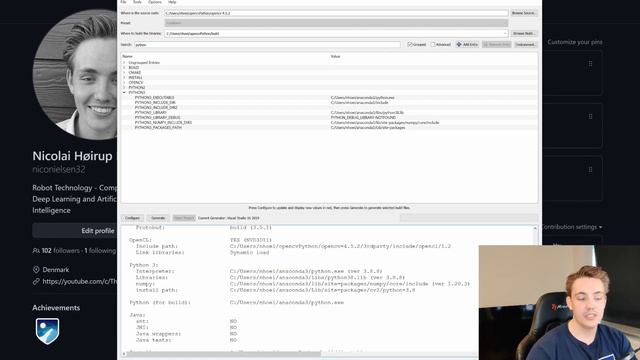Click the Java wrappers line in log
The height and width of the screenshot is (360, 640).
tap(183, 333)
